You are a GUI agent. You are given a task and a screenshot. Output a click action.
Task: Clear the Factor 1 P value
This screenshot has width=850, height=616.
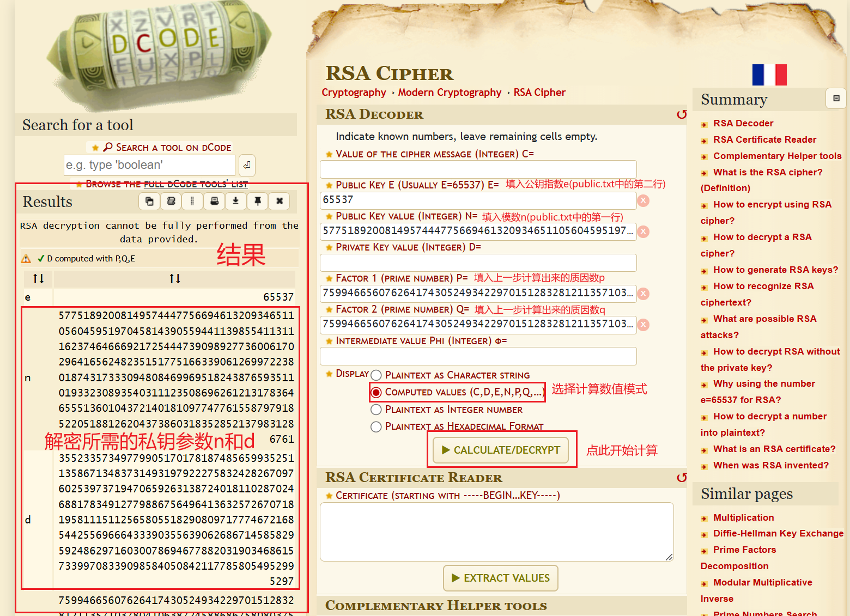point(643,294)
